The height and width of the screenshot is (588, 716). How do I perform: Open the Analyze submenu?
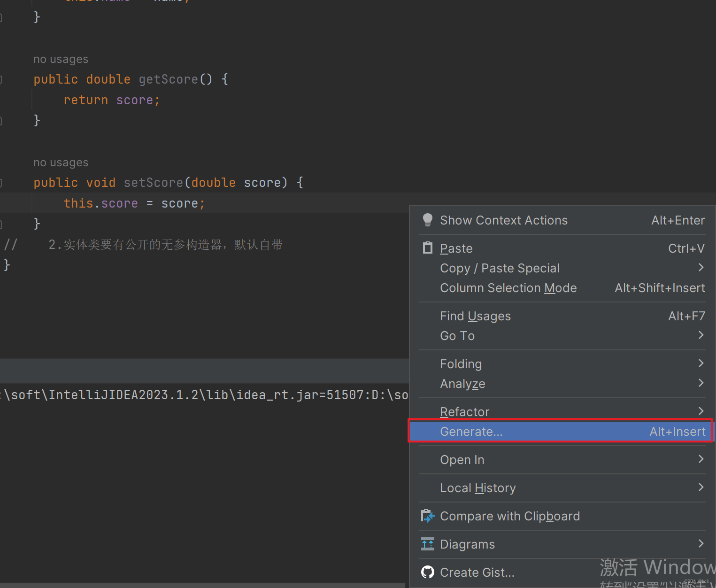562,384
